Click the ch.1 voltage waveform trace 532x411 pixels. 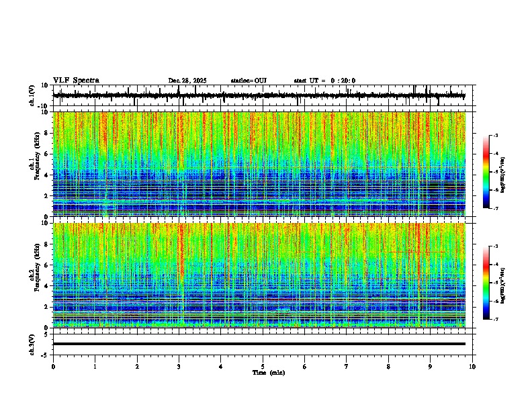[x=259, y=95]
